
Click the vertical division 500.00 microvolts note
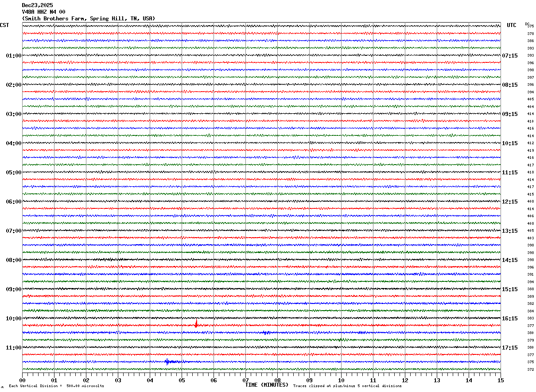(56, 386)
